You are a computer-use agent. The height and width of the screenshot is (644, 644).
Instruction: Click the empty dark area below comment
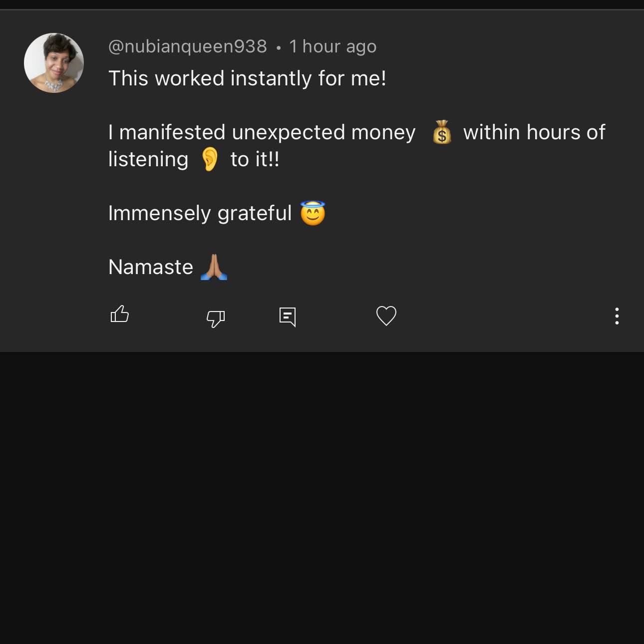point(322,497)
